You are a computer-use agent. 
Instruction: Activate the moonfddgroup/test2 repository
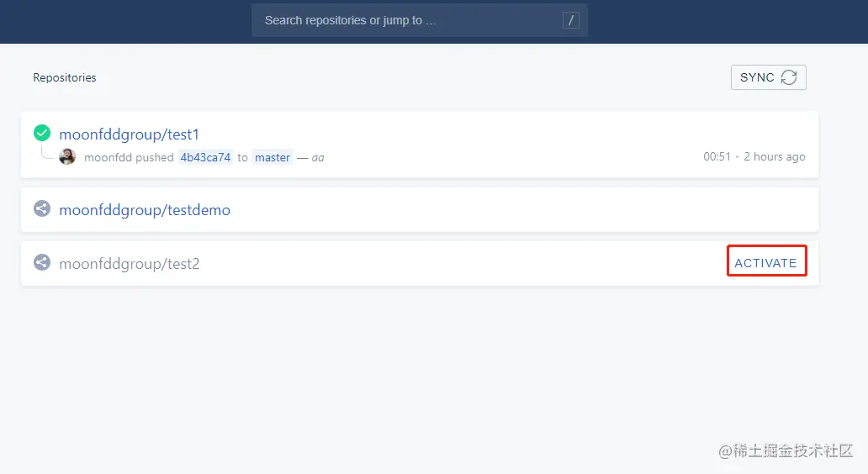click(x=766, y=263)
